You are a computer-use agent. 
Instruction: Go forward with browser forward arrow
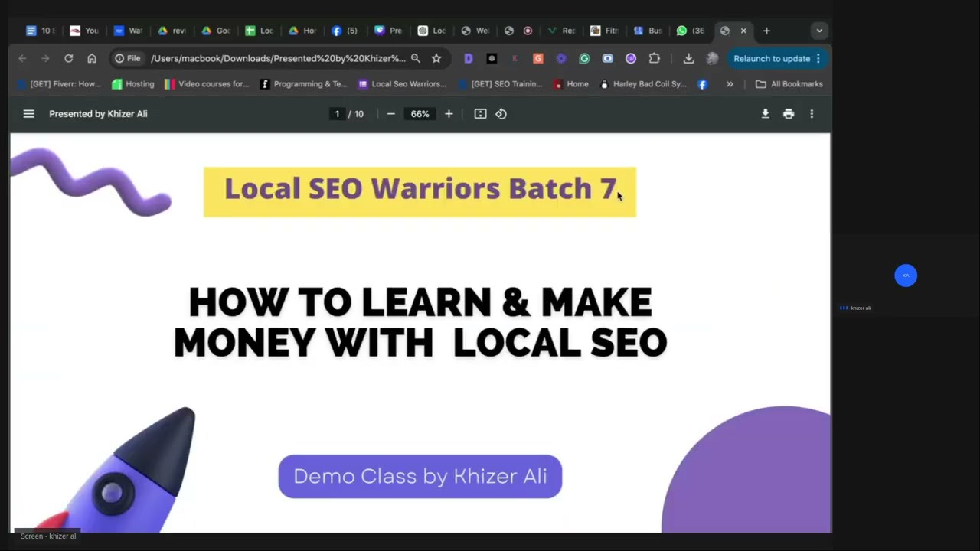(45, 58)
